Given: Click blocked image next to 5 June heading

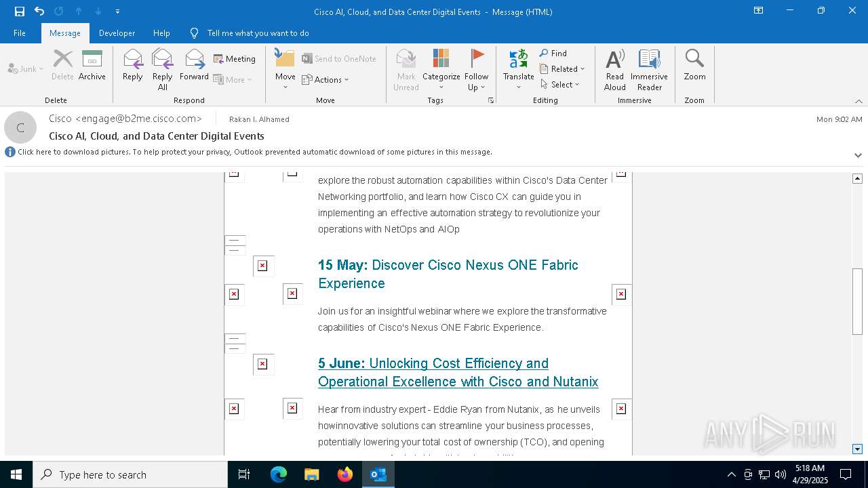Looking at the screenshot, I should (262, 364).
